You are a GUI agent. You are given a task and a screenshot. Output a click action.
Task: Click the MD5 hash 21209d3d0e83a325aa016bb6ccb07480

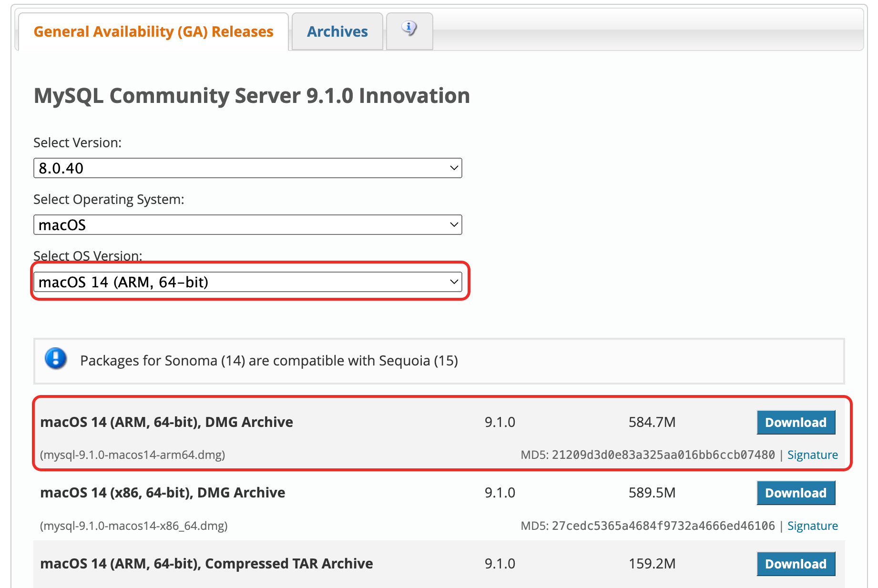tap(664, 455)
